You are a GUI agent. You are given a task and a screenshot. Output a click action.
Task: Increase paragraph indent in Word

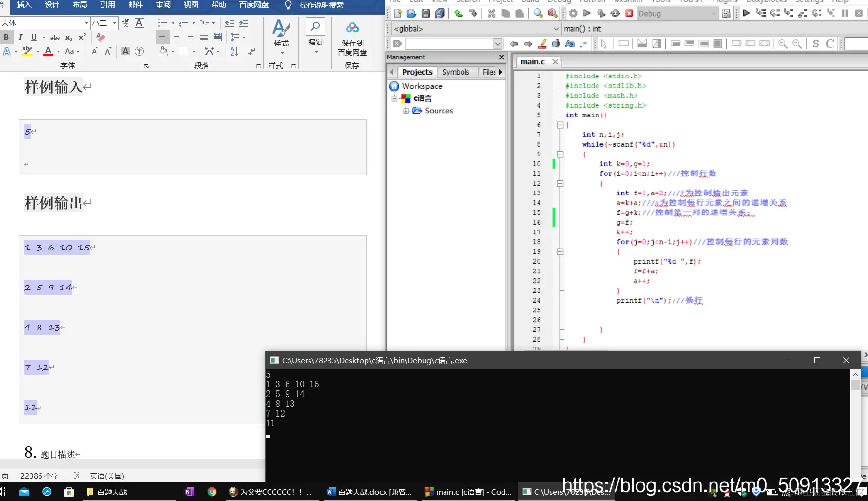click(x=243, y=23)
